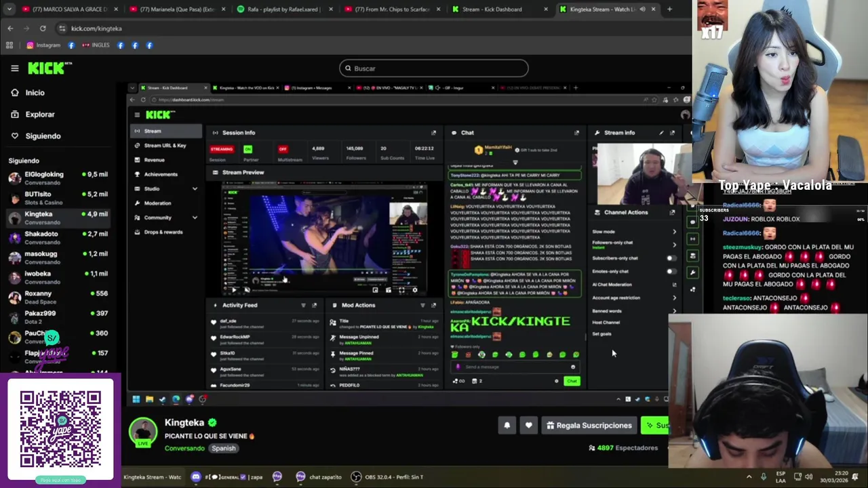This screenshot has height=488, width=868.
Task: Pop out the Channel Actions panel
Action: pyautogui.click(x=672, y=212)
